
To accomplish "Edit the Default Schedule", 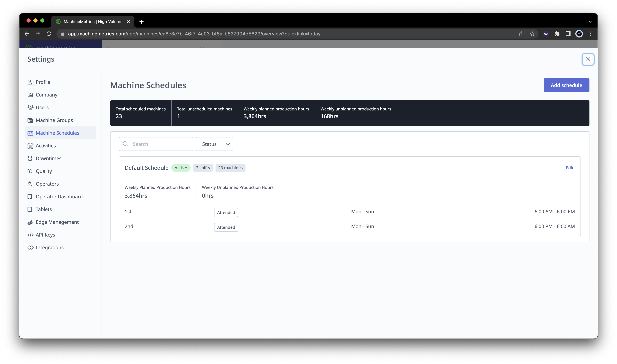I will 570,168.
